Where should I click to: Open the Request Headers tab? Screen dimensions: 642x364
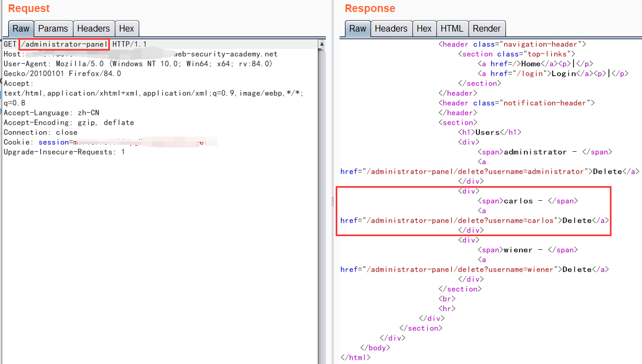tap(94, 29)
